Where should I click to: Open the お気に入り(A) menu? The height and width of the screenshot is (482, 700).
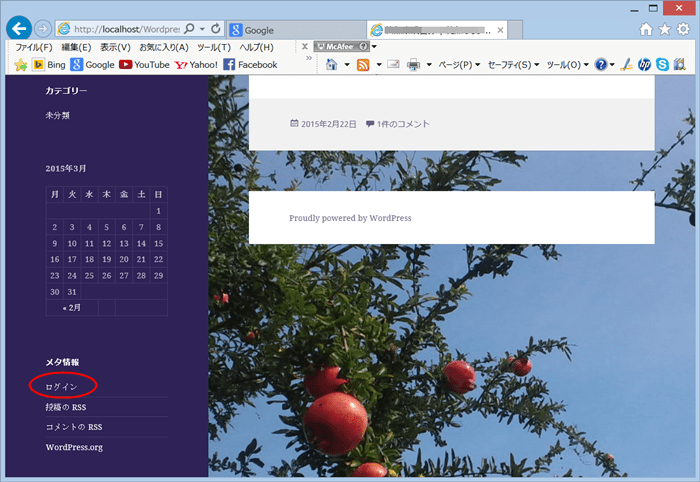tap(163, 47)
